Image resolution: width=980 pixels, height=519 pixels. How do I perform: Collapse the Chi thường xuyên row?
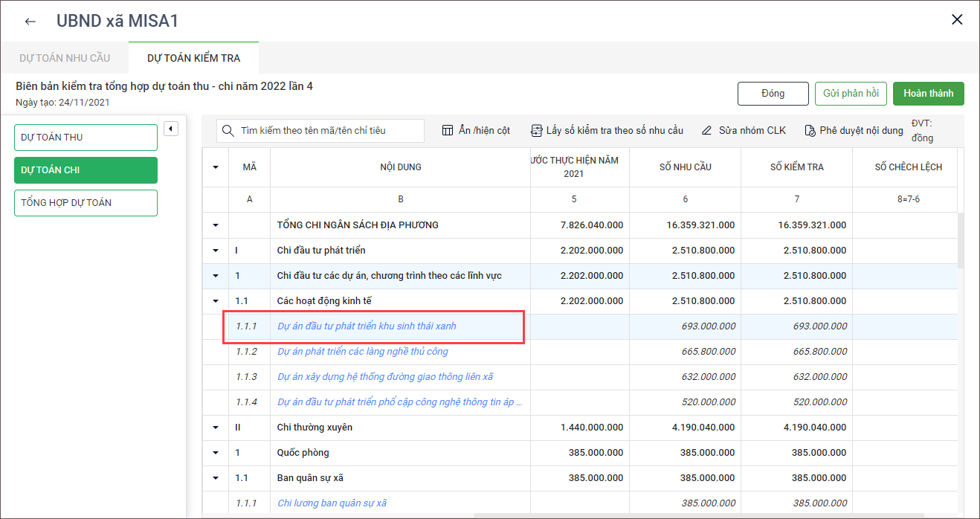click(216, 428)
